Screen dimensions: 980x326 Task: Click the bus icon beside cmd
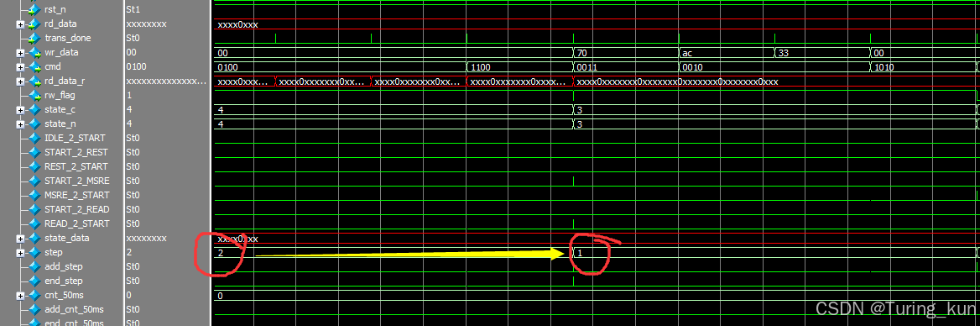click(x=34, y=67)
